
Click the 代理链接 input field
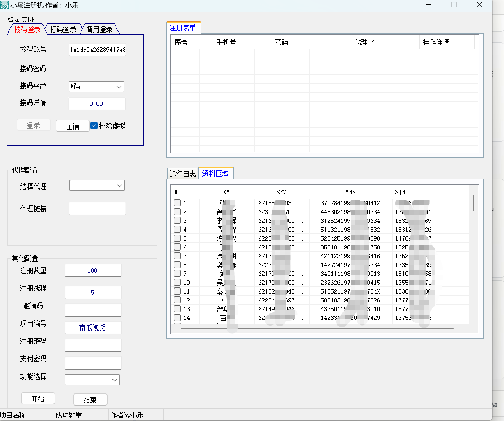point(97,209)
